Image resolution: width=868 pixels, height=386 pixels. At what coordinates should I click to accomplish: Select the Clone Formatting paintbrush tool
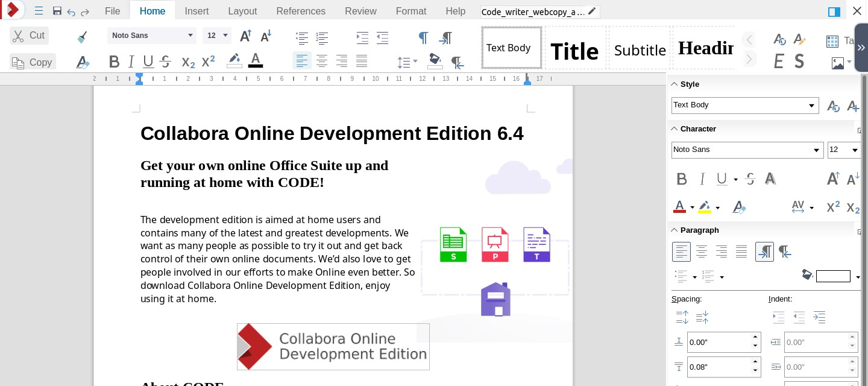pos(83,37)
